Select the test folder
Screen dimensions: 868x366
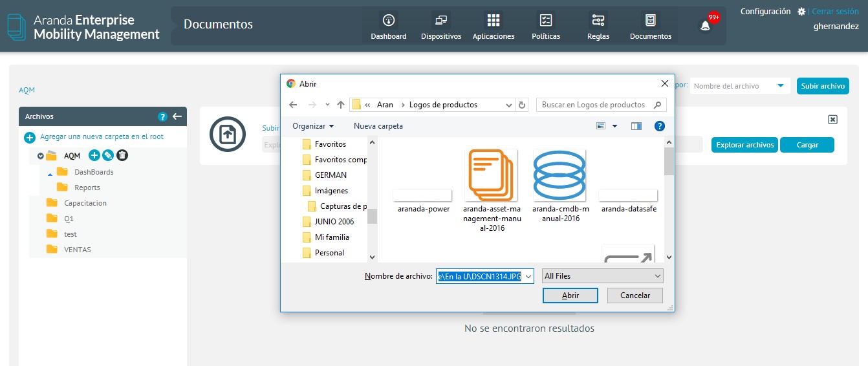pos(71,234)
